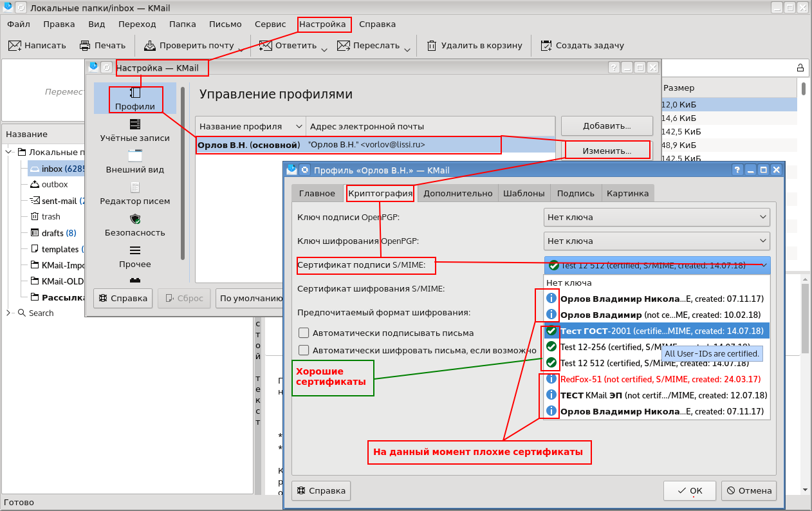Choose RedFox-51 certificate entry
Viewport: 812px width, 511px height.
(x=656, y=379)
